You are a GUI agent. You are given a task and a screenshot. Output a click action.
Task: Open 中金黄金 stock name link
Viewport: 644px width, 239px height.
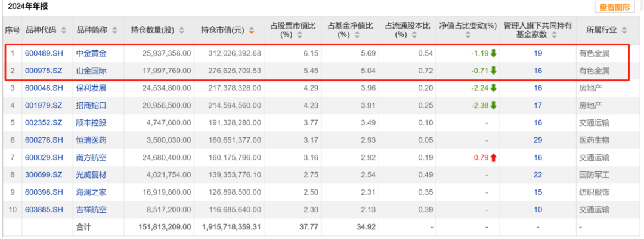coord(91,53)
